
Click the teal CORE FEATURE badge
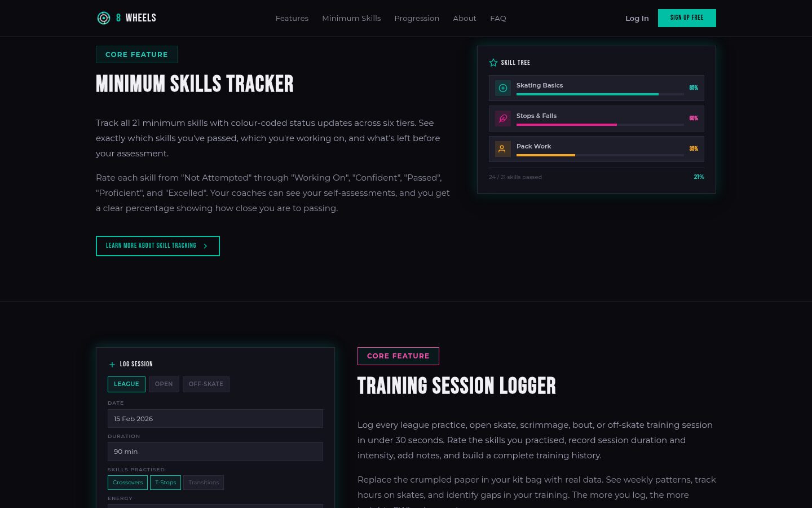(x=136, y=54)
